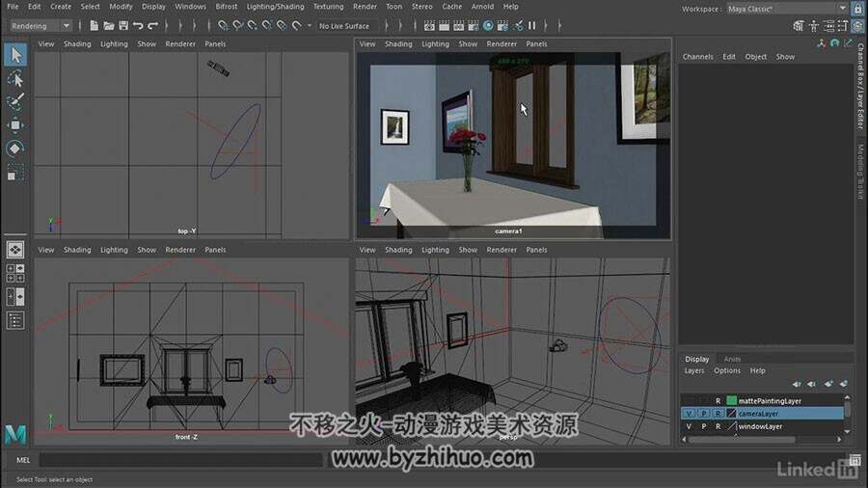Click No Live Surface field
Viewport: 868px width, 488px height.
(346, 25)
